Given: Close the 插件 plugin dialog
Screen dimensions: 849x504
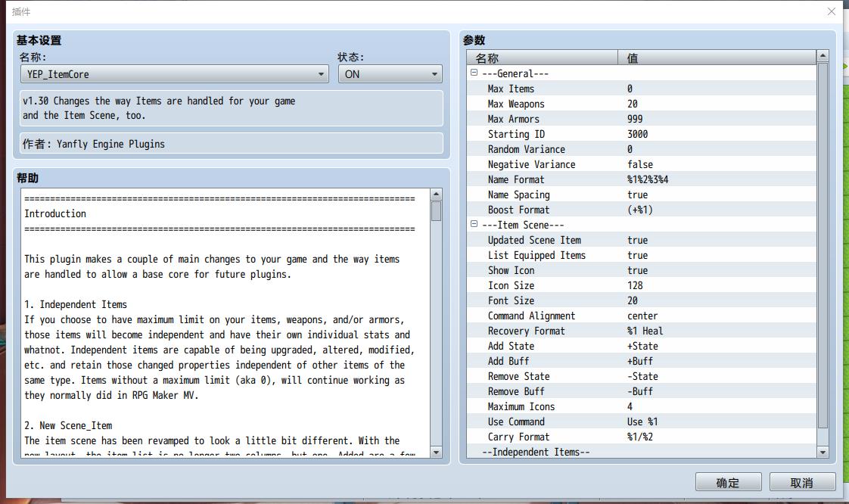Looking at the screenshot, I should 832,11.
